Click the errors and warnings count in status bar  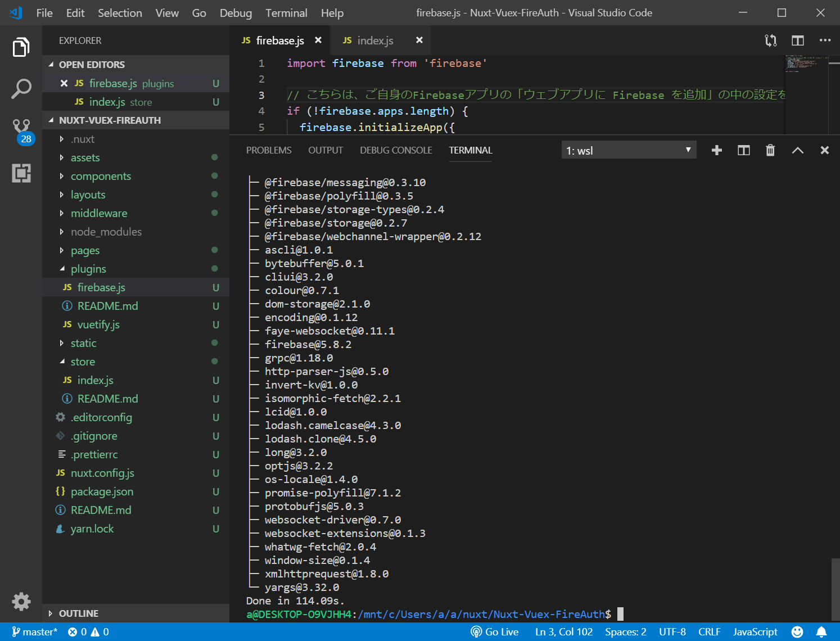click(x=88, y=632)
